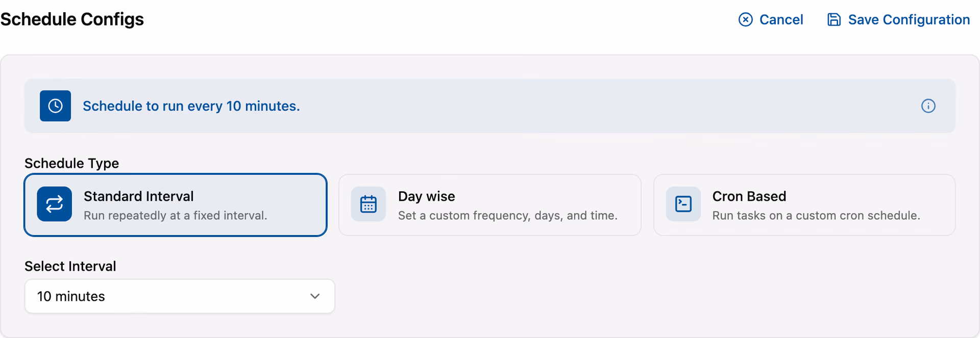
Task: Open the 10 minutes interval combo box
Action: [180, 296]
